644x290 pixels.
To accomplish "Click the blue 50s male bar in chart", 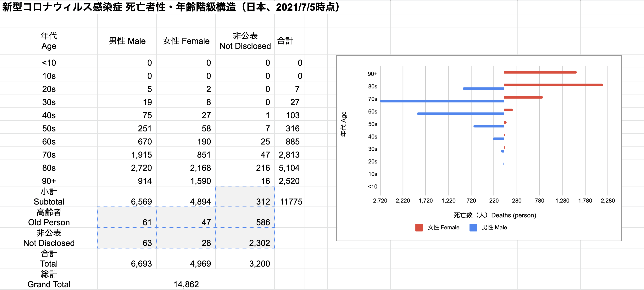I will [489, 126].
